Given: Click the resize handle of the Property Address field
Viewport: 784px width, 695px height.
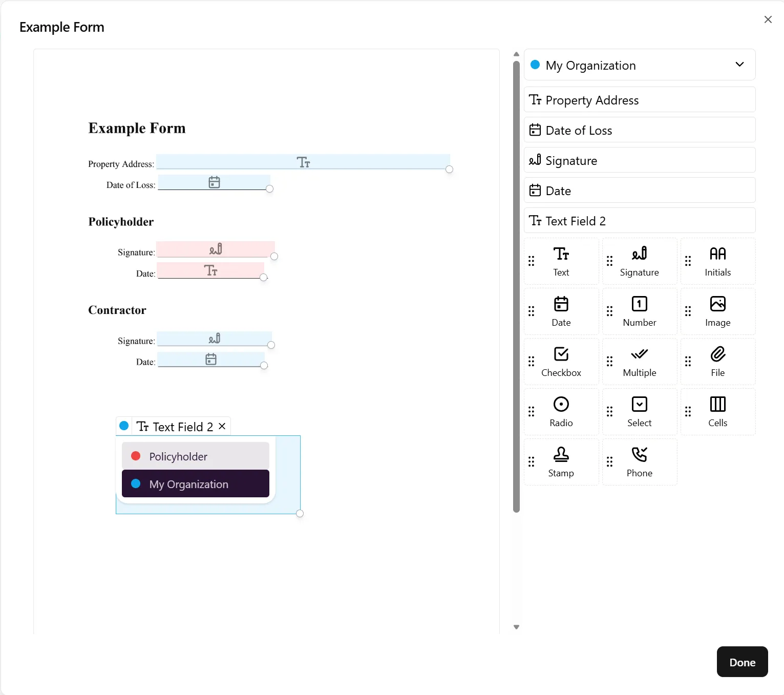Looking at the screenshot, I should (449, 169).
